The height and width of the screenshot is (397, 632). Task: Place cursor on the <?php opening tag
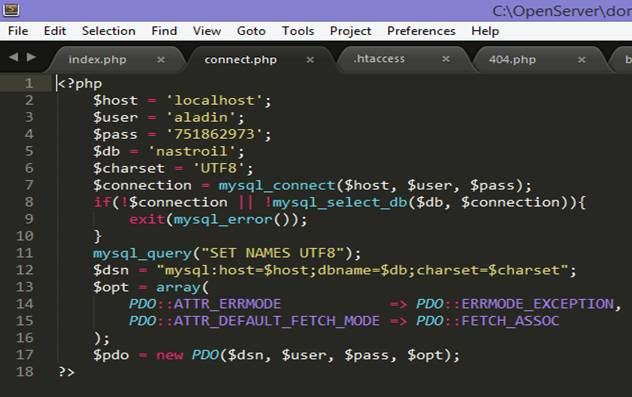(80, 83)
